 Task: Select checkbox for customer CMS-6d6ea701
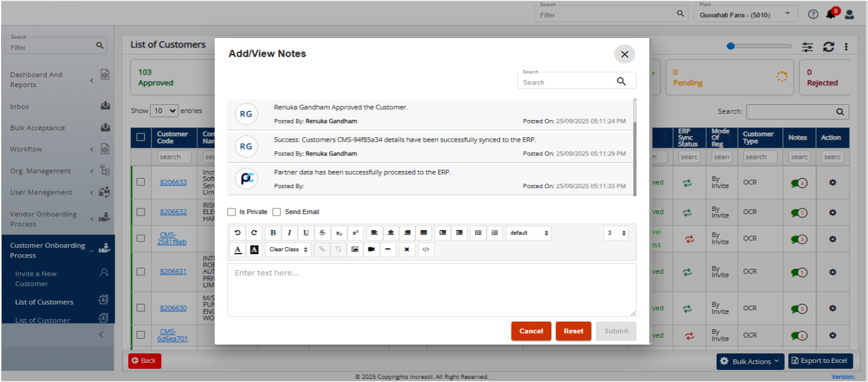coord(141,335)
